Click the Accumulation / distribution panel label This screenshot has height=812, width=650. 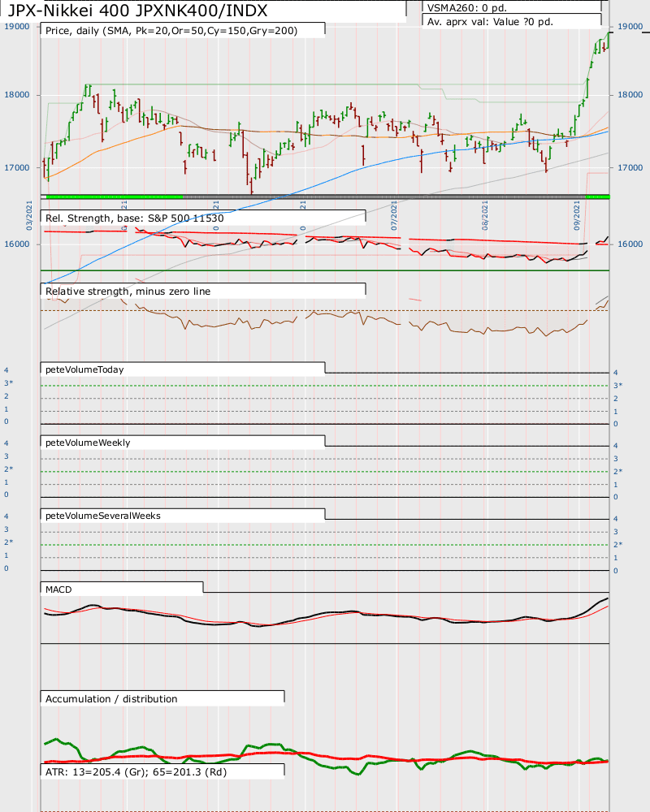click(x=111, y=698)
